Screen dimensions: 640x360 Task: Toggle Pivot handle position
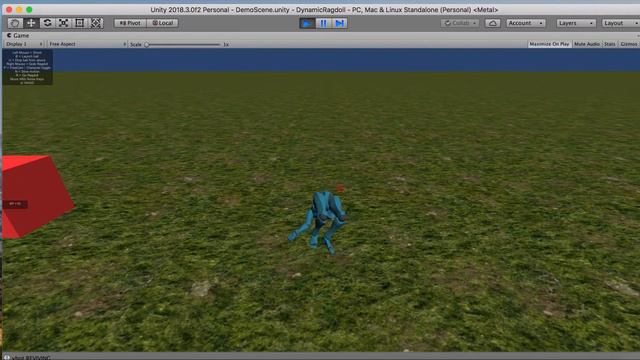[130, 23]
